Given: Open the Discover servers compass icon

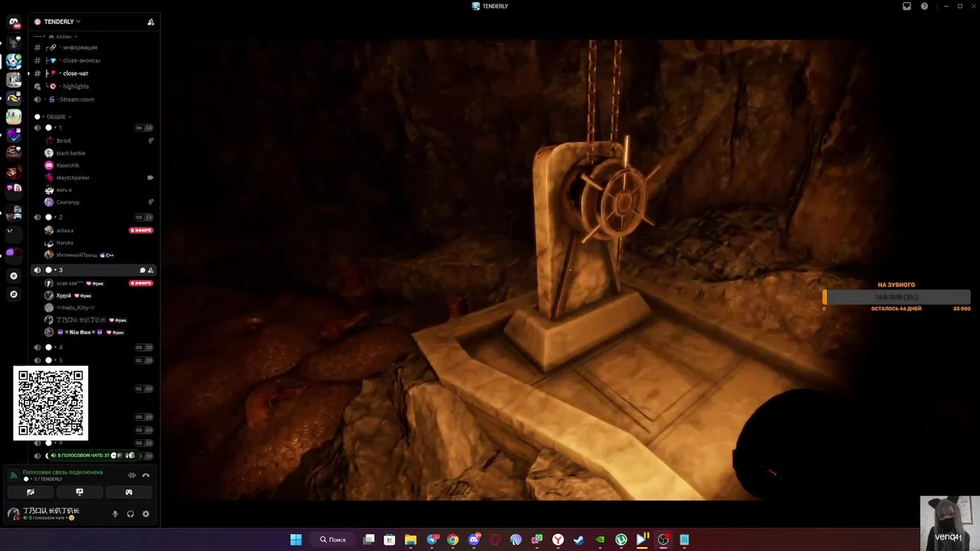Looking at the screenshot, I should [14, 294].
